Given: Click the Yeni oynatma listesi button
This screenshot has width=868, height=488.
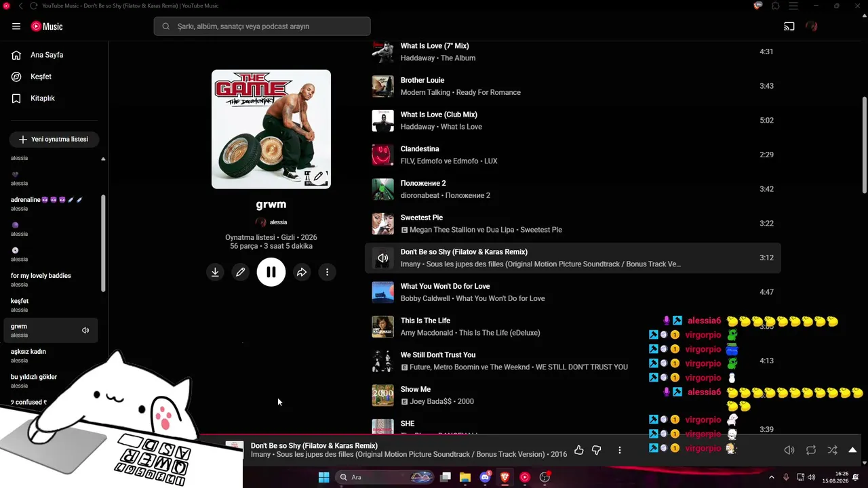Looking at the screenshot, I should click(54, 139).
